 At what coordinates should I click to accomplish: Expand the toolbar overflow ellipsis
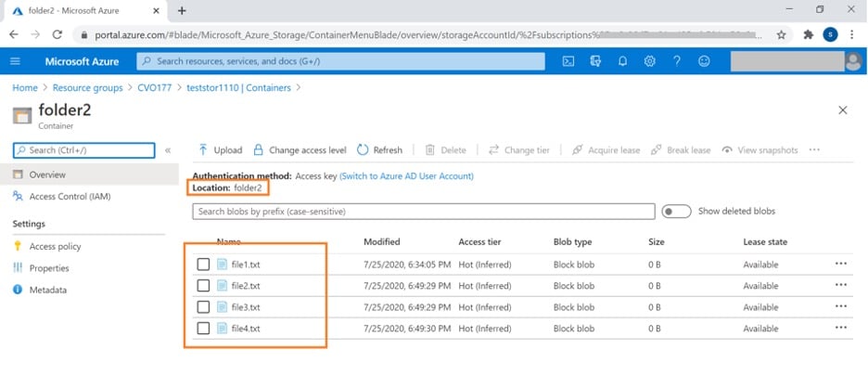coord(814,150)
